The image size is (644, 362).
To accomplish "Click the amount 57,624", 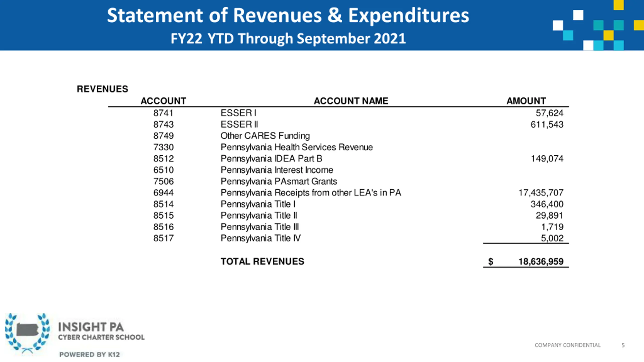I will [549, 113].
